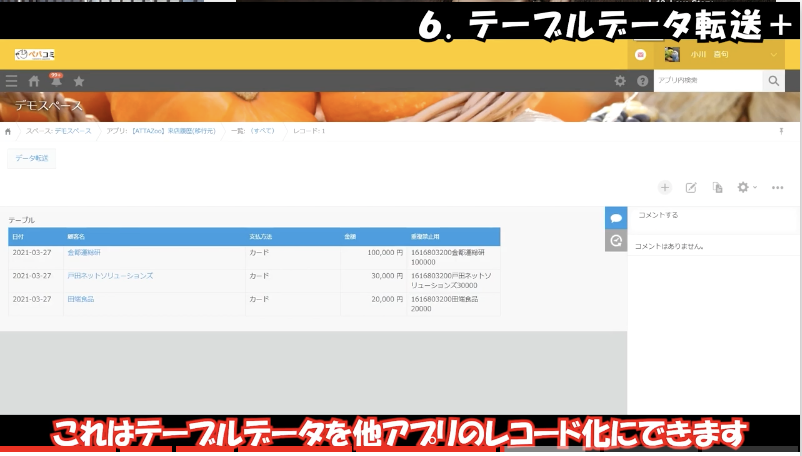Go to portal via header home icon
This screenshot has width=802, height=456.
34,81
